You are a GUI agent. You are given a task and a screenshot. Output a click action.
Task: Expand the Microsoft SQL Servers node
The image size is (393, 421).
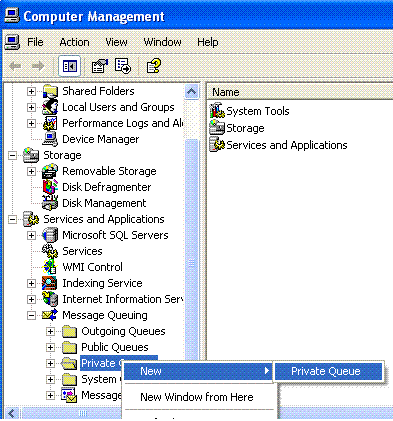coord(31,235)
